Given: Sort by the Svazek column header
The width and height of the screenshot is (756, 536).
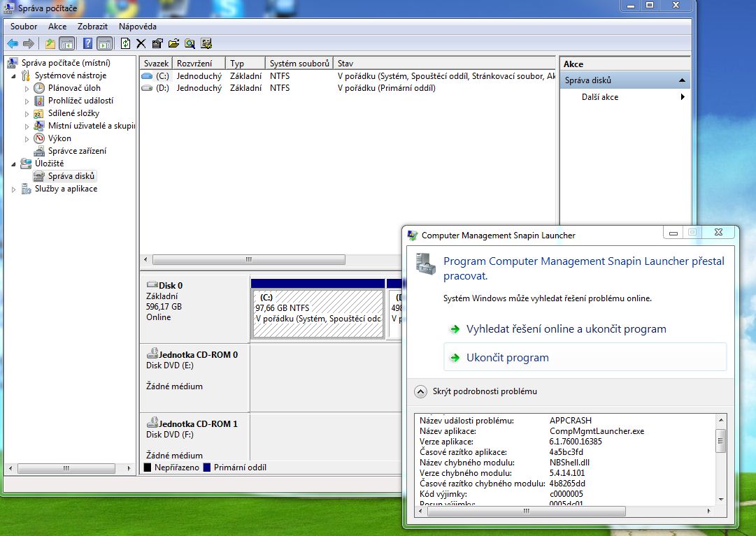Looking at the screenshot, I should pos(156,63).
